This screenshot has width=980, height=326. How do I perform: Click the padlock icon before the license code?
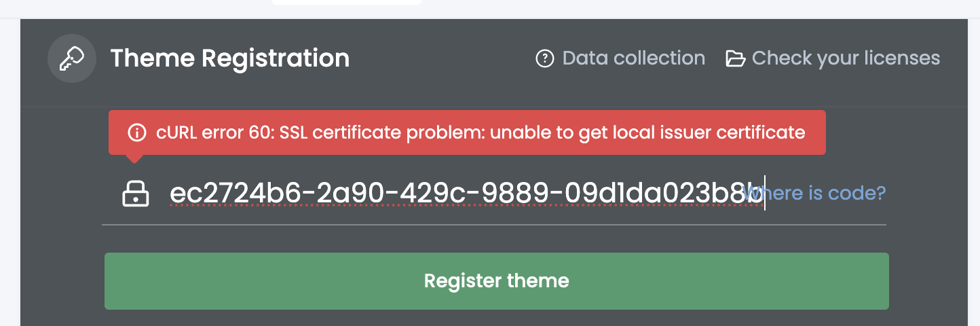tap(135, 194)
